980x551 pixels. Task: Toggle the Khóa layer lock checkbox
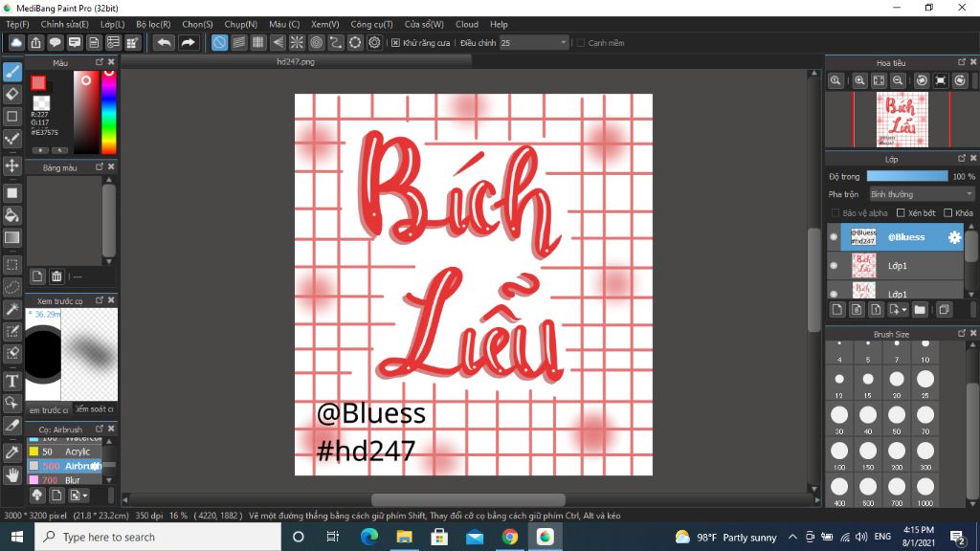click(x=948, y=213)
